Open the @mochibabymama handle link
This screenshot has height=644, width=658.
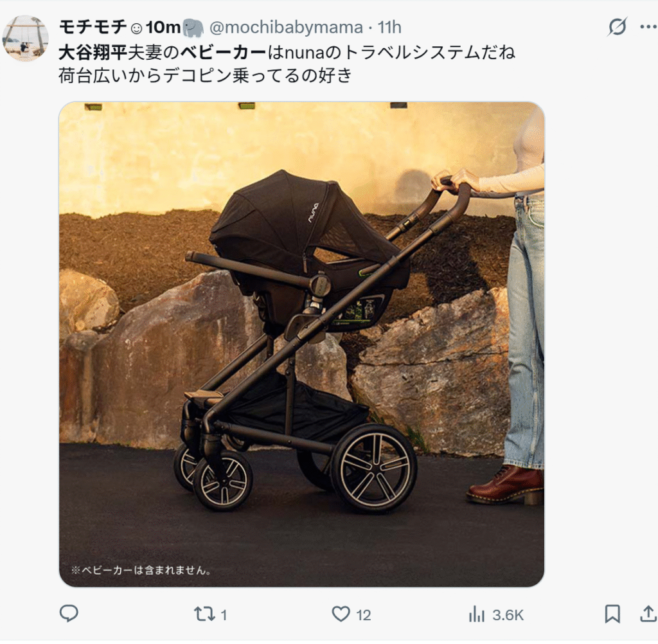(x=286, y=28)
